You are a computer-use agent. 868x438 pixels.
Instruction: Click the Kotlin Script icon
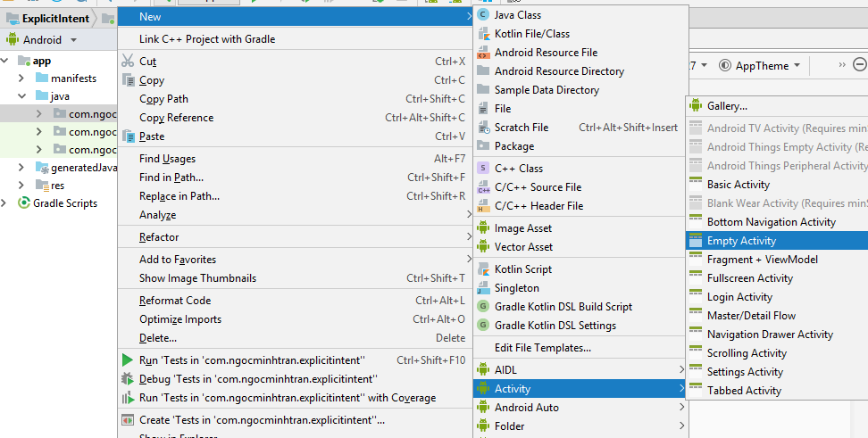(x=483, y=269)
